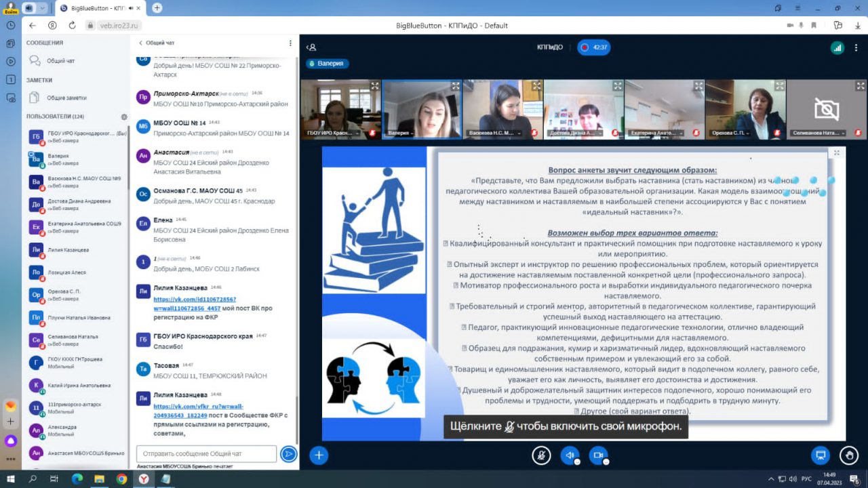868x488 pixels.
Task: Click the chat message input field
Action: pyautogui.click(x=206, y=453)
